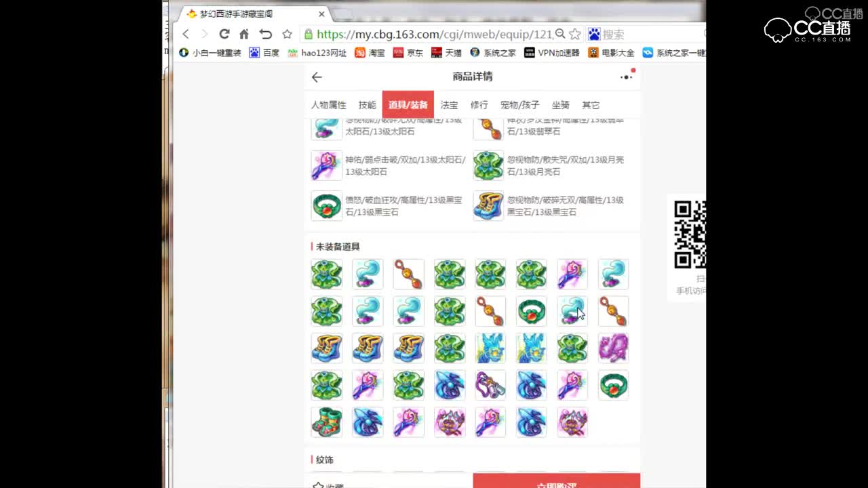The image size is (868, 488).
Task: Click the 未装备道具 section heading
Action: coord(338,247)
